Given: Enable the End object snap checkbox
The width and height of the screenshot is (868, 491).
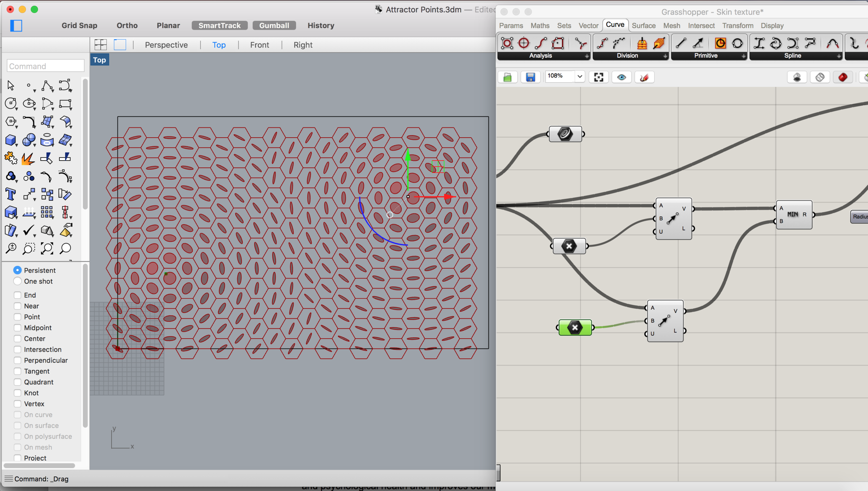Looking at the screenshot, I should [17, 295].
